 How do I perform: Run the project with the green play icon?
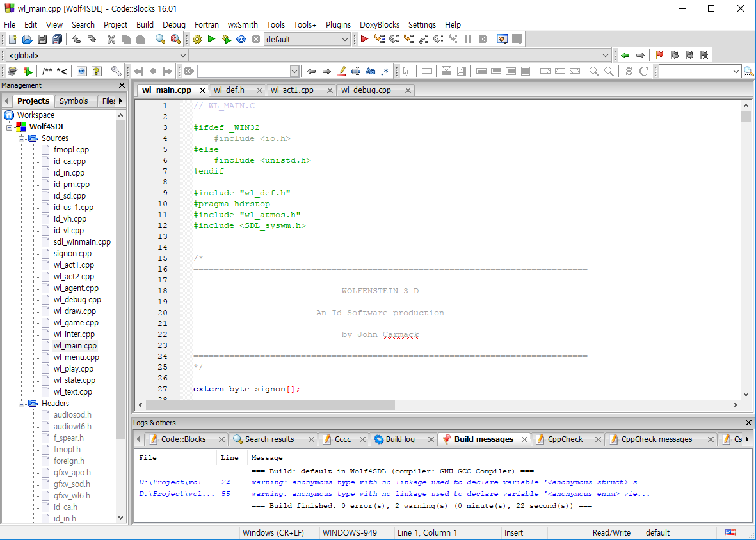pyautogui.click(x=211, y=40)
